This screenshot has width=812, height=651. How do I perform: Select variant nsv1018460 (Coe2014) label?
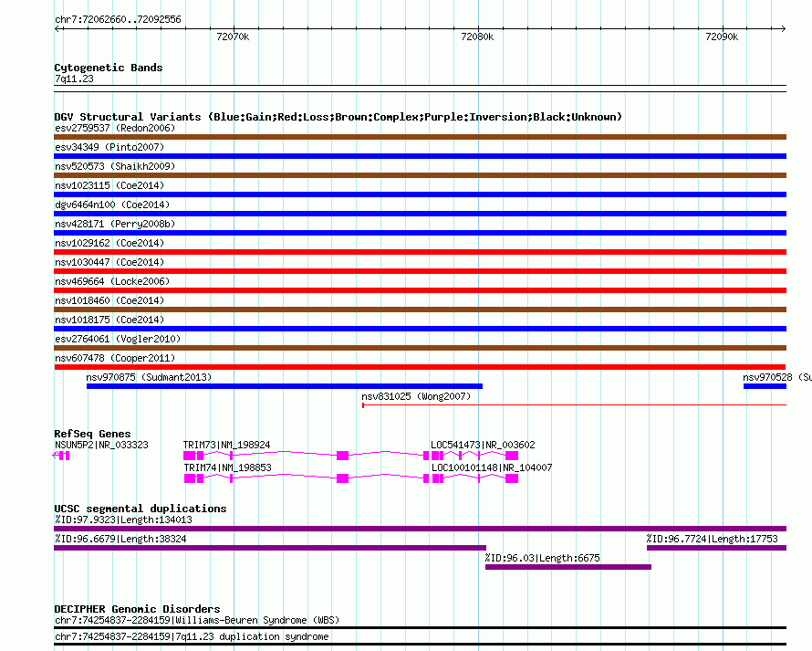109,300
